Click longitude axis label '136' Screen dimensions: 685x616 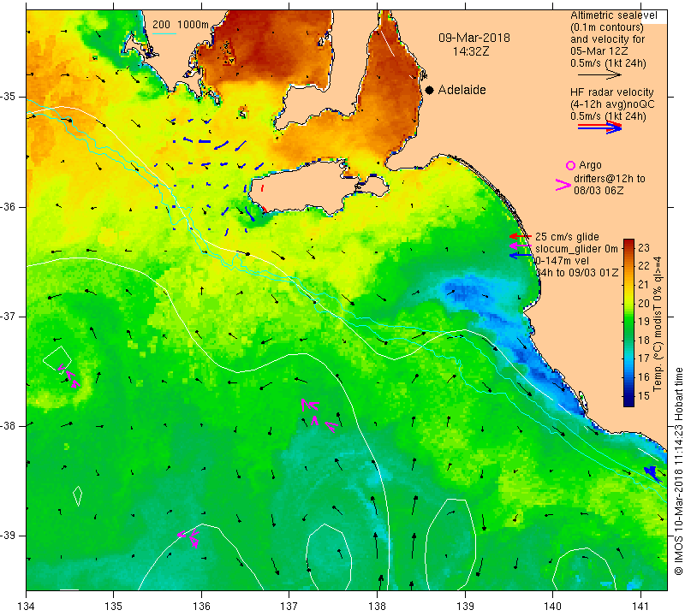coord(202,606)
